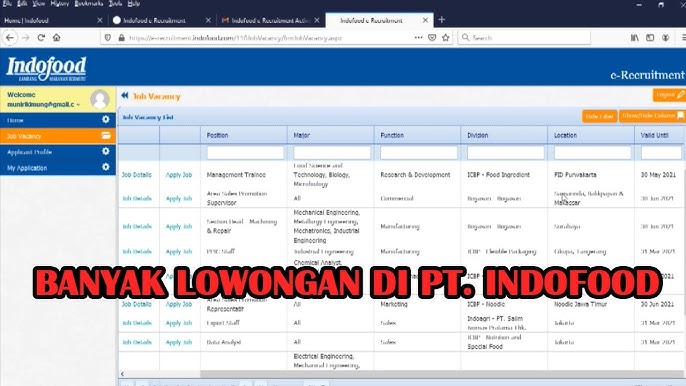This screenshot has width=686, height=386.
Task: Apply Job for Management Trainee
Action: point(178,175)
